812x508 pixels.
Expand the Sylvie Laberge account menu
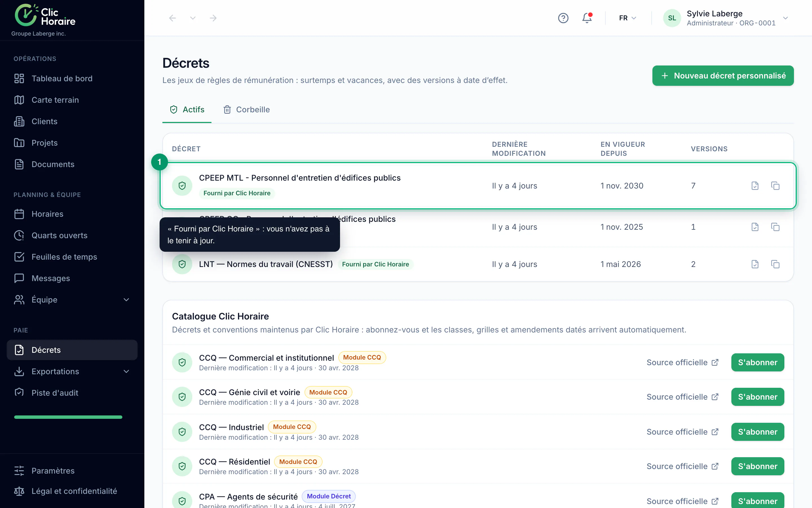coord(785,18)
